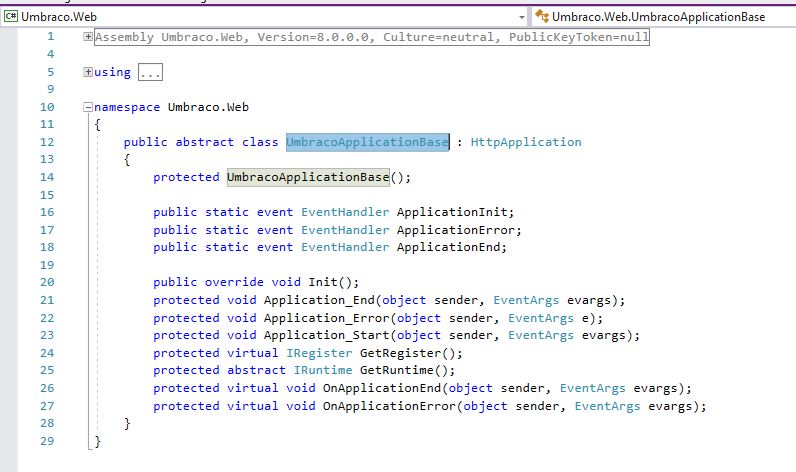Collapse the namespace Umbraco.Web block

click(x=88, y=107)
